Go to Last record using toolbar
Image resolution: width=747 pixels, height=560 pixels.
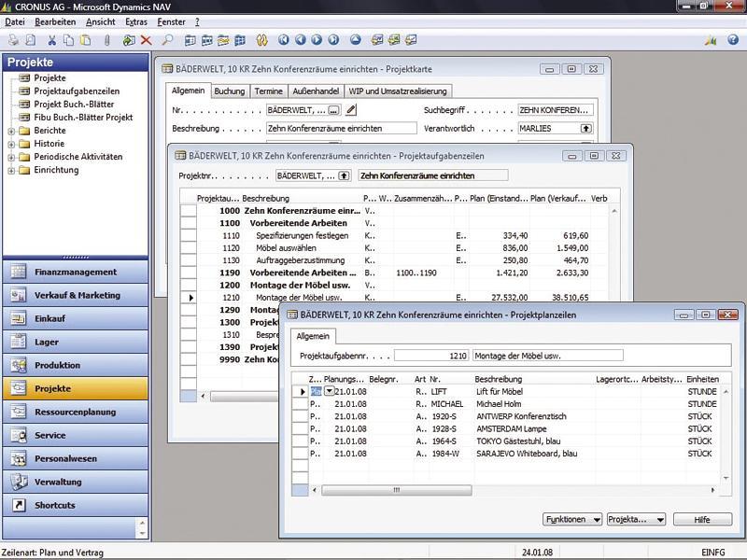pos(333,40)
